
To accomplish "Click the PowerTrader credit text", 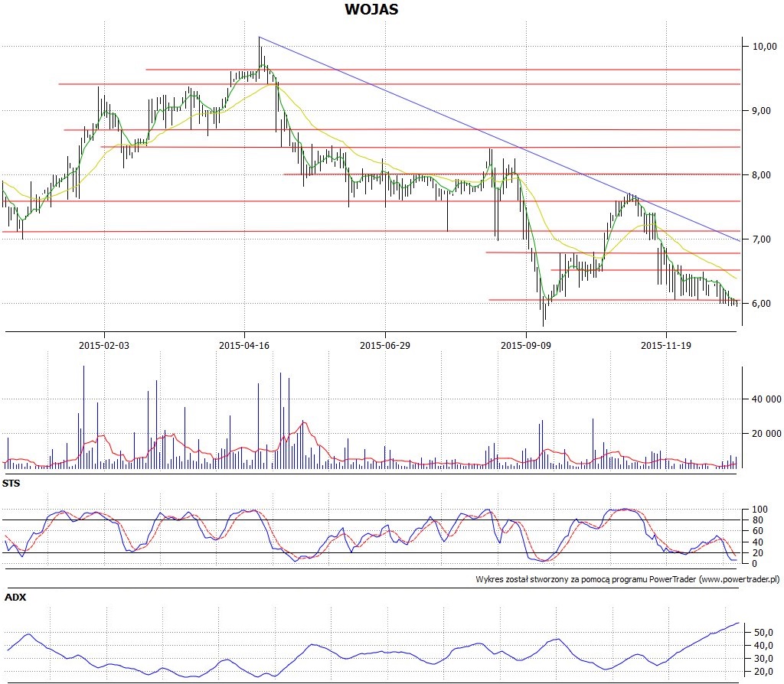I will [x=628, y=579].
